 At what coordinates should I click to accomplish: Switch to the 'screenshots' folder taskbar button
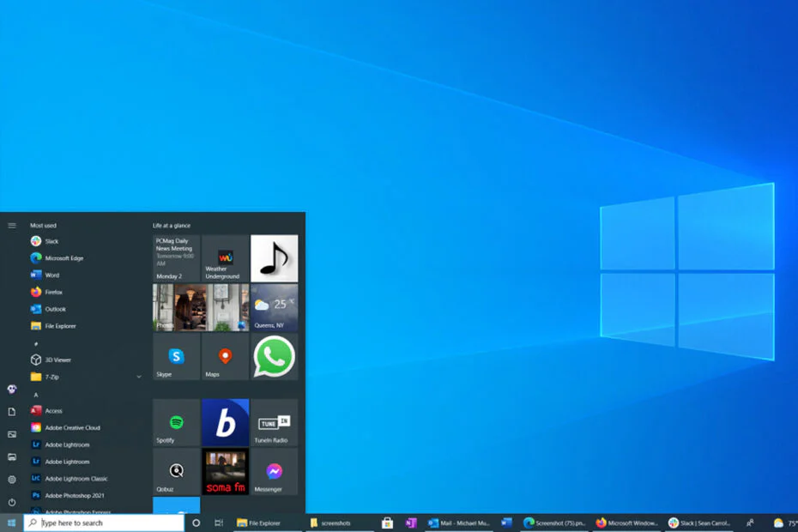tap(339, 523)
